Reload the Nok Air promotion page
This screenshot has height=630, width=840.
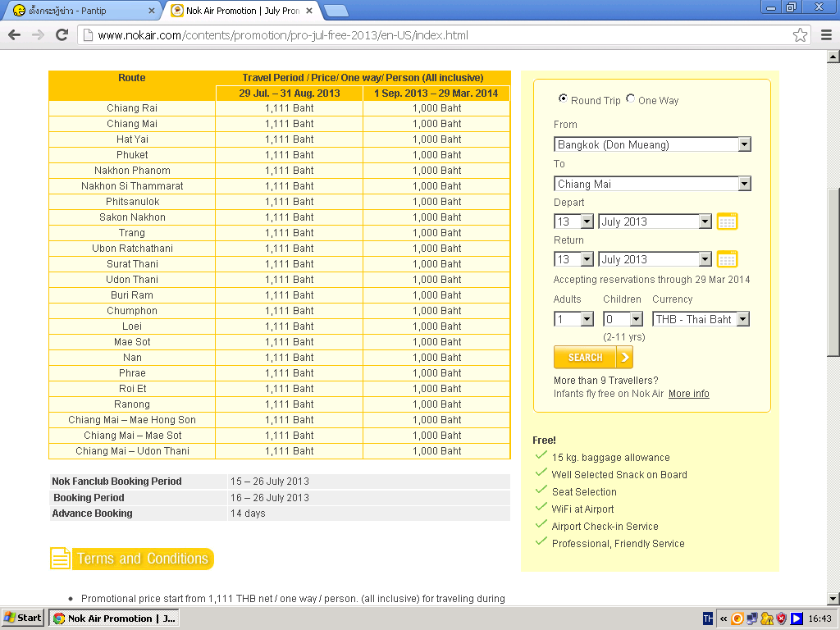(62, 35)
